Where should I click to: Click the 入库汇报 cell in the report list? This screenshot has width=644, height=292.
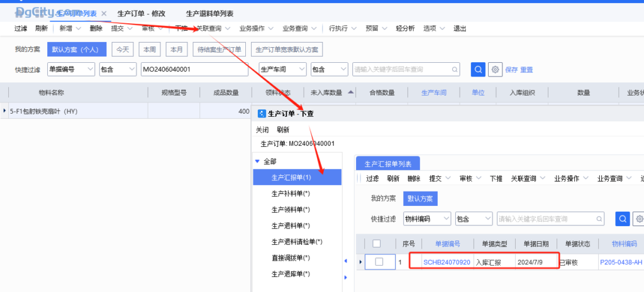tap(494, 262)
